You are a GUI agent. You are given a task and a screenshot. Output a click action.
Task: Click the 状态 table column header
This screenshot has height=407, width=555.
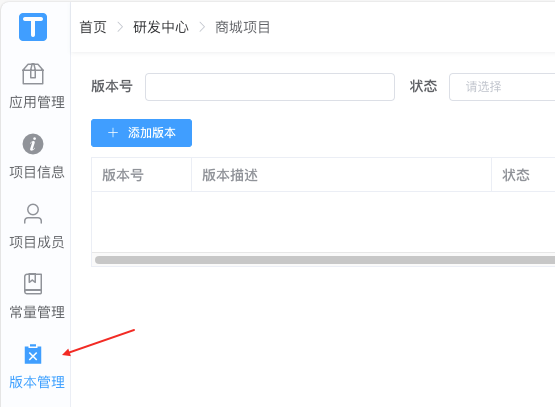pyautogui.click(x=523, y=175)
